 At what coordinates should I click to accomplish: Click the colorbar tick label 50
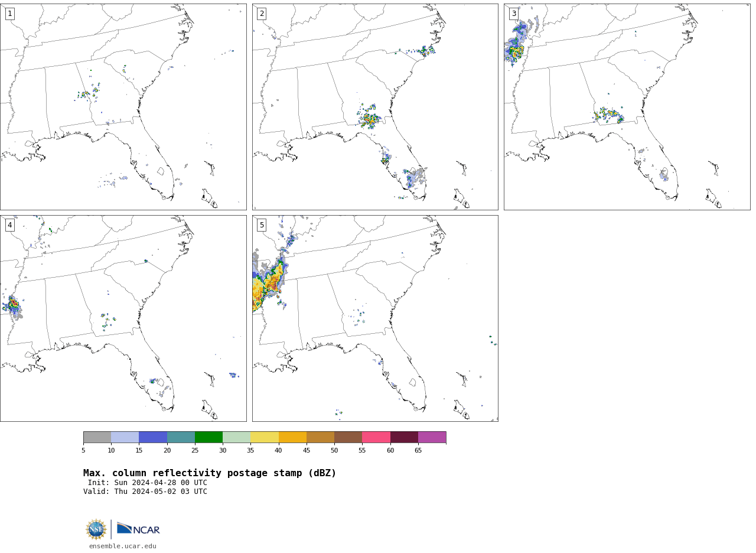334,451
